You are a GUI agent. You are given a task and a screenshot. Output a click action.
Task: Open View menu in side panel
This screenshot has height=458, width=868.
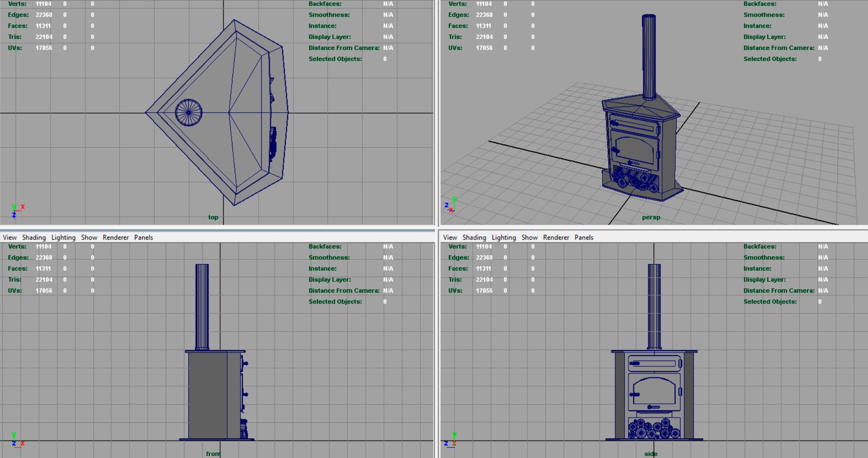[x=450, y=238]
